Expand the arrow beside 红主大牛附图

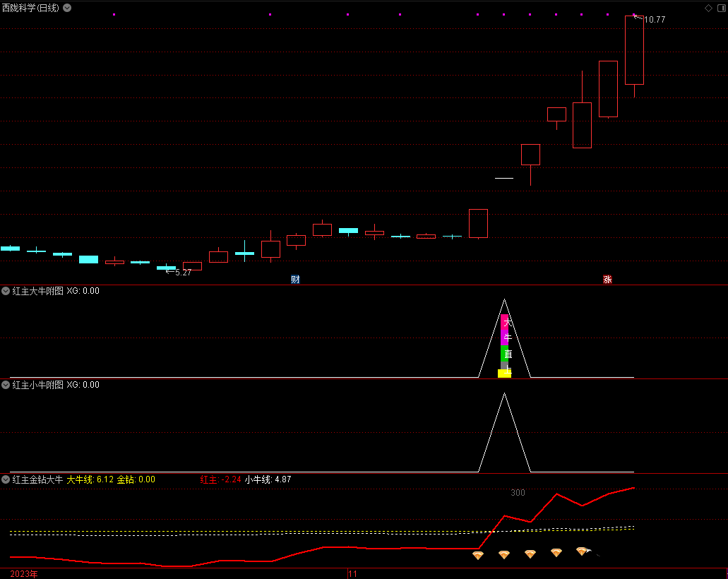pyautogui.click(x=6, y=291)
